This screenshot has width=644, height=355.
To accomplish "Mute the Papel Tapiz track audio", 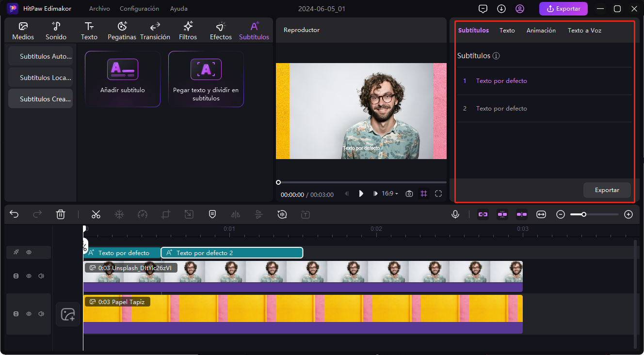I will pyautogui.click(x=41, y=314).
